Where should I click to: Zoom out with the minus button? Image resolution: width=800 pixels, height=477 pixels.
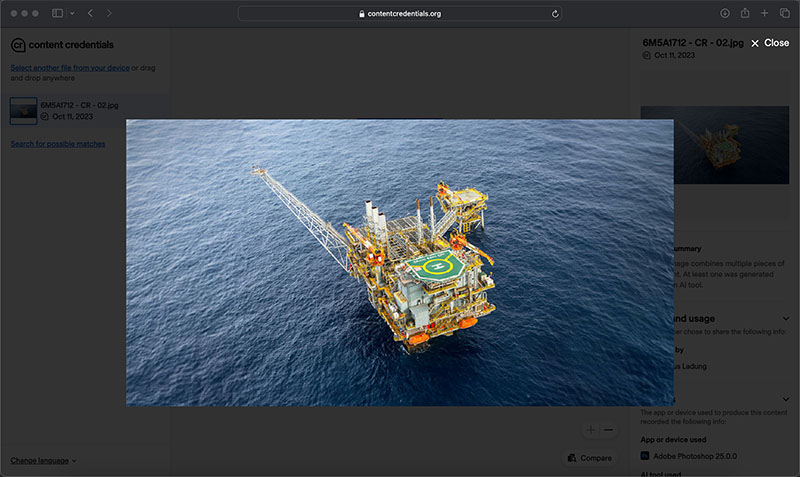coord(608,430)
